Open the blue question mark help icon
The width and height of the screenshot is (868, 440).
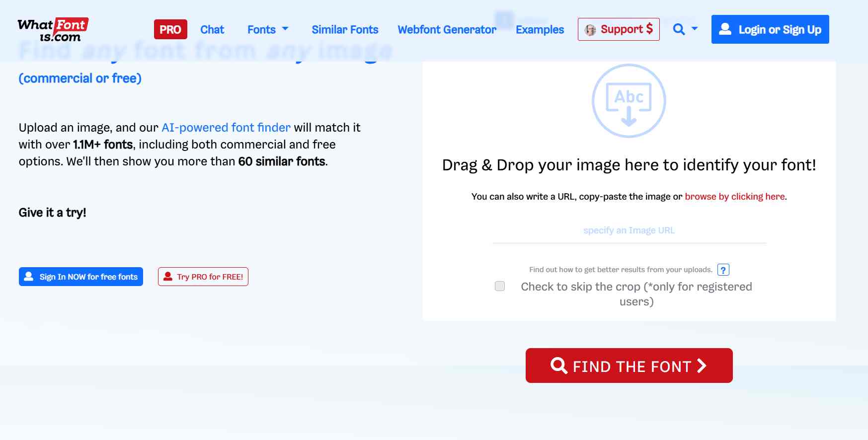(x=723, y=270)
